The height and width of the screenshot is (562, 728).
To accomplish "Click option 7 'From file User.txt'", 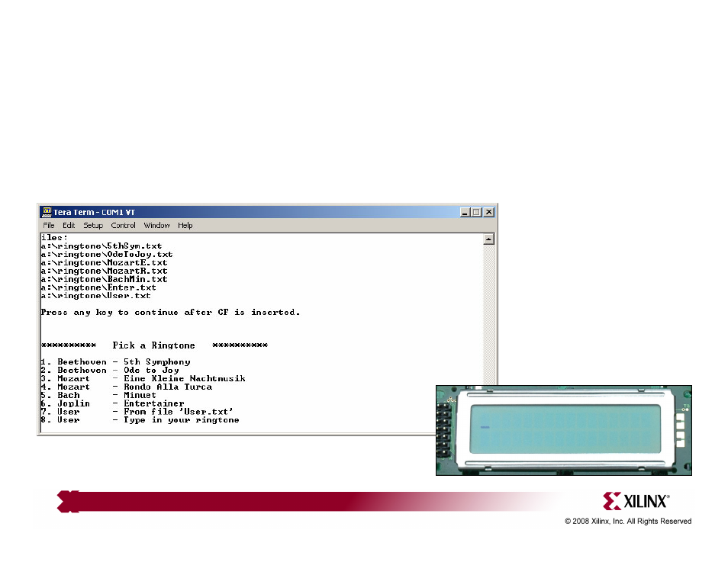I will click(137, 412).
